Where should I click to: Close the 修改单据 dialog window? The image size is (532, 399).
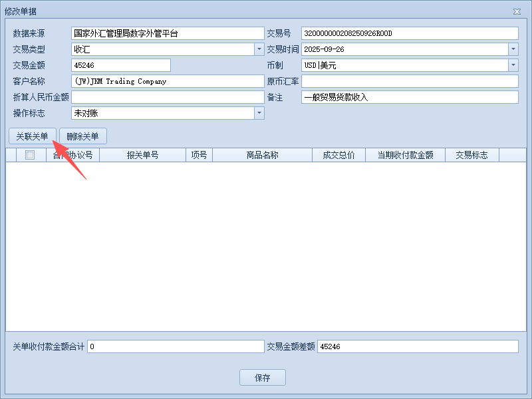pyautogui.click(x=517, y=11)
